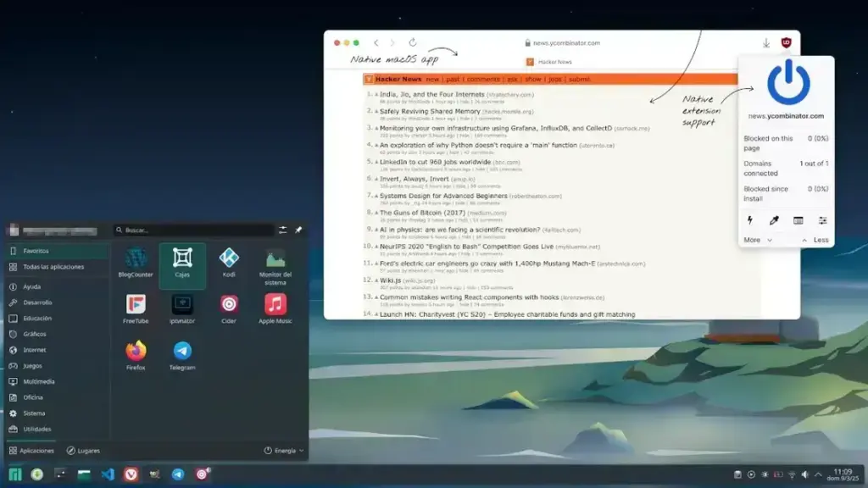The height and width of the screenshot is (488, 868).
Task: Open Monitor del sistema
Action: click(x=275, y=267)
